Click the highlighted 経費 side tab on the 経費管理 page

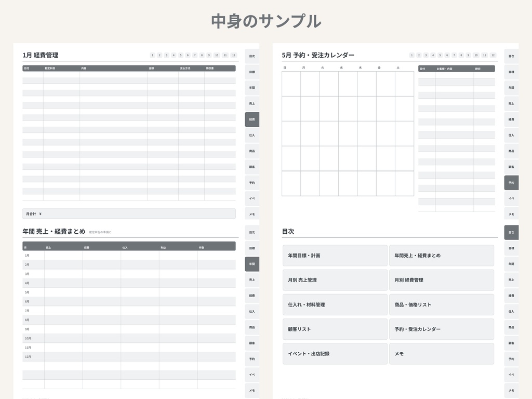252,119
